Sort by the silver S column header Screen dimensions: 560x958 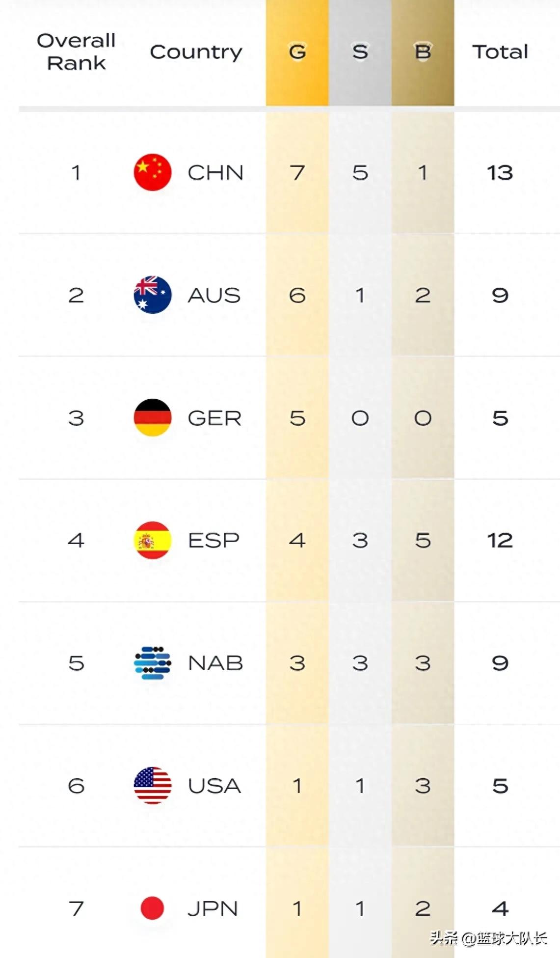[360, 52]
